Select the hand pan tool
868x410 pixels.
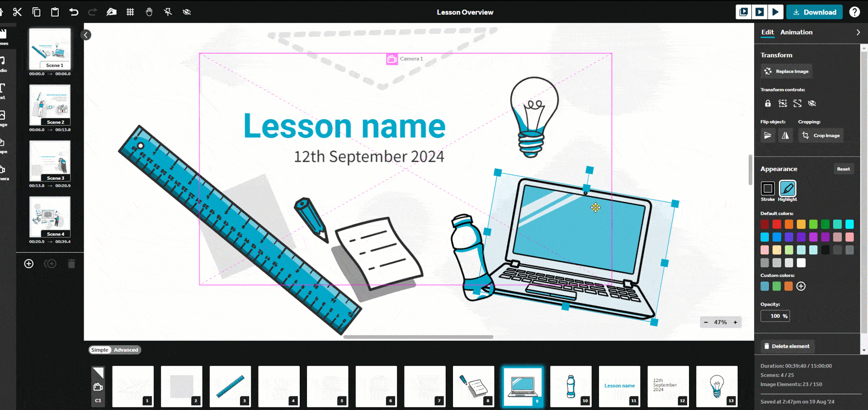coord(149,12)
